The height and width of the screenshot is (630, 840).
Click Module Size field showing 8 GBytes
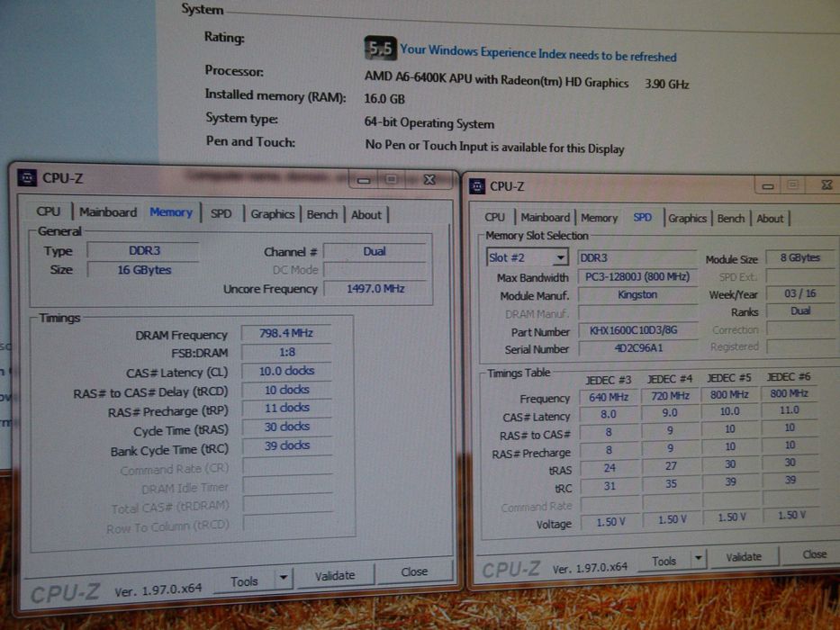(x=799, y=257)
